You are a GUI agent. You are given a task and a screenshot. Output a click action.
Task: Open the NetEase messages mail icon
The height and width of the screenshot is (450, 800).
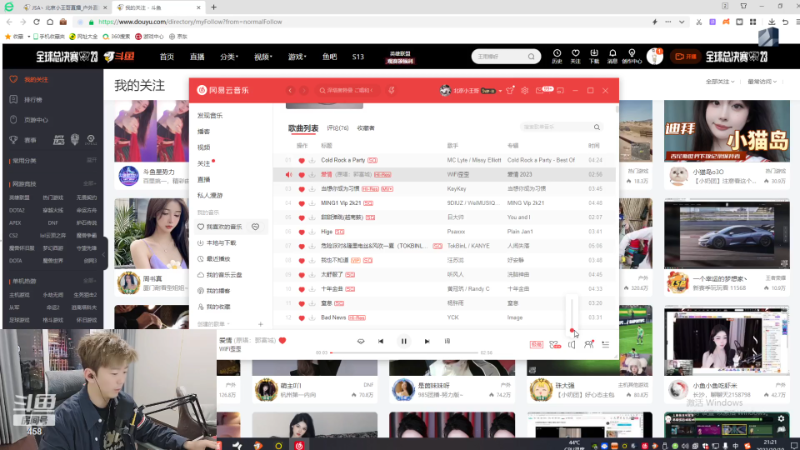click(x=540, y=90)
